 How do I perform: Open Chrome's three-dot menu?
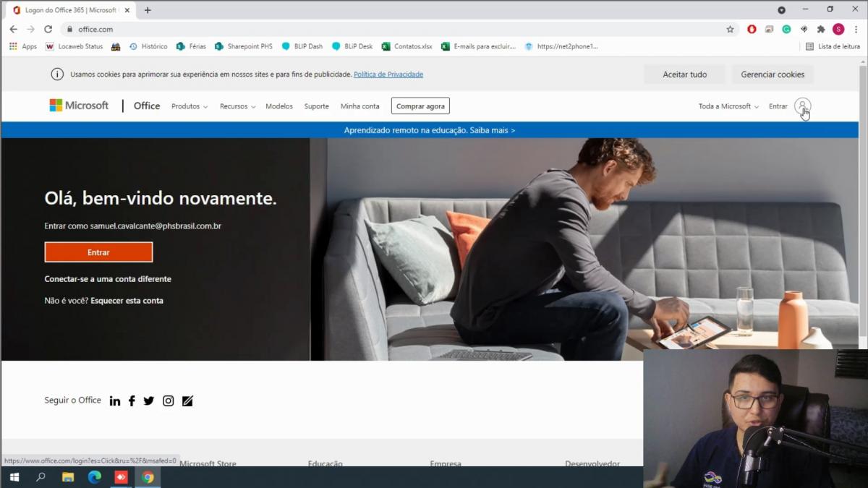[856, 29]
